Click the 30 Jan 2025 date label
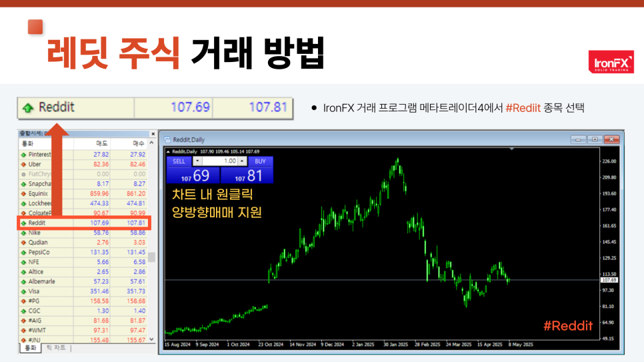This screenshot has height=362, width=644. point(395,344)
